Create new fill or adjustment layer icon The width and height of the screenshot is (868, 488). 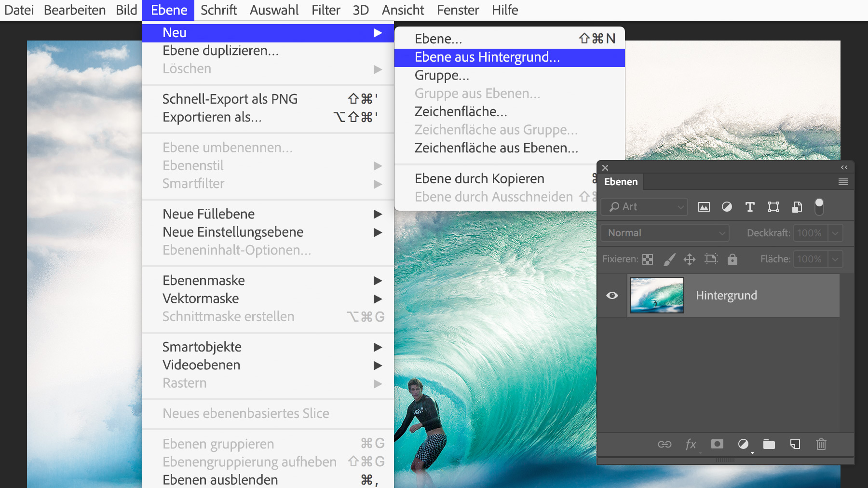coord(744,444)
